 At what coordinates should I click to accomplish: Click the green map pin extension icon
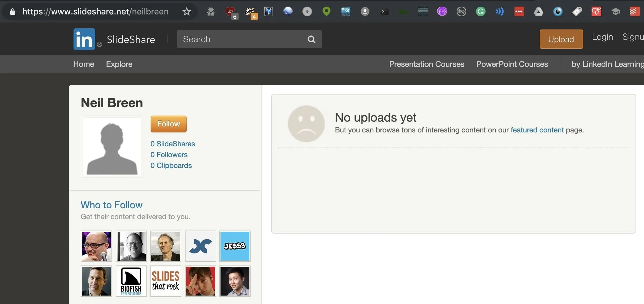click(x=326, y=12)
